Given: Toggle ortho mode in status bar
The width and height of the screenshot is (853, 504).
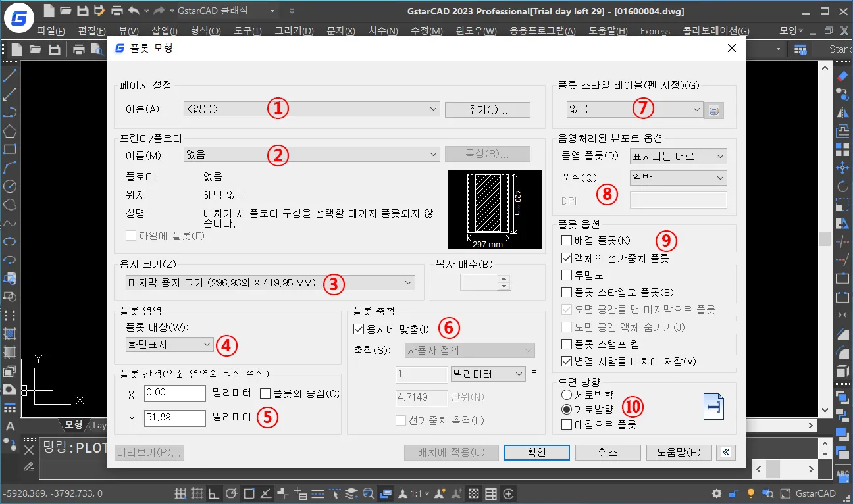Looking at the screenshot, I should click(213, 493).
